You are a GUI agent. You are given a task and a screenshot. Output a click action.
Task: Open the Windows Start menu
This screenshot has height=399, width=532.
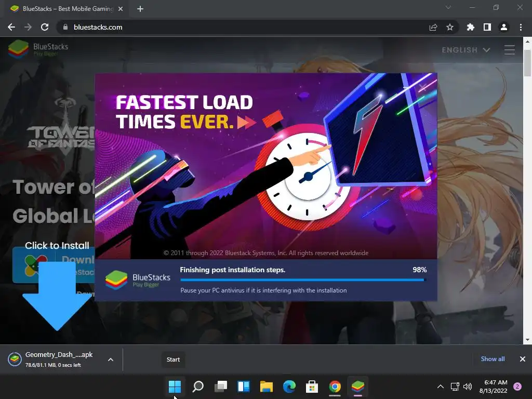coord(175,387)
